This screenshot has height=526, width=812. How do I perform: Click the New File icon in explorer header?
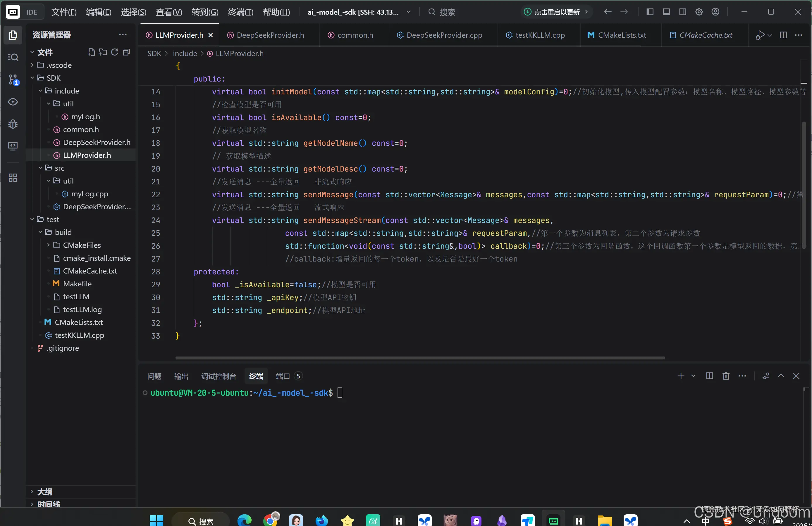tap(91, 52)
